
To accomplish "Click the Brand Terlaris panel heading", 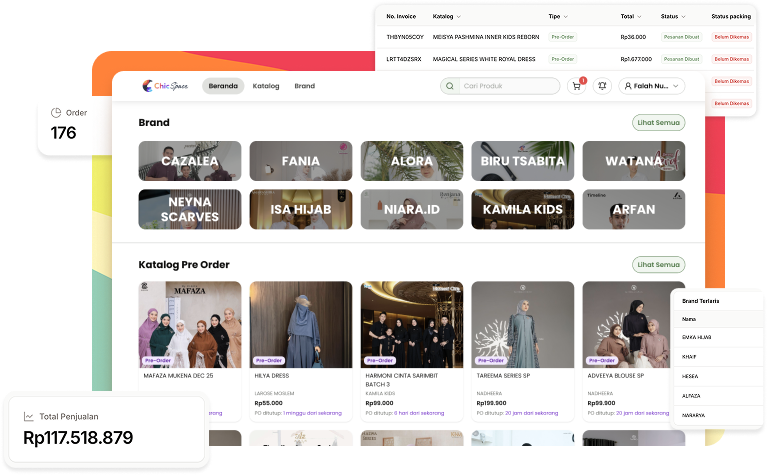I will [700, 301].
